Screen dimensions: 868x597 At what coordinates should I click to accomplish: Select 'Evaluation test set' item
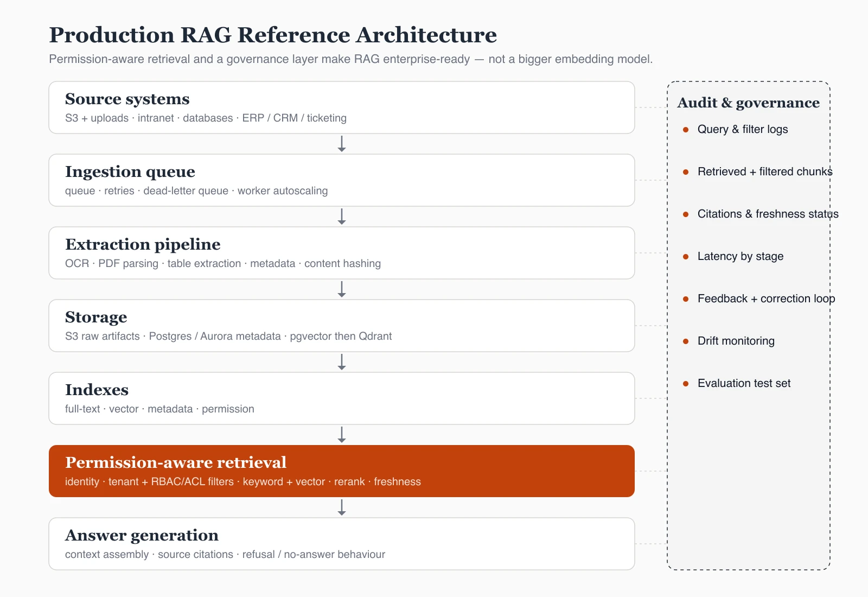[x=744, y=383]
